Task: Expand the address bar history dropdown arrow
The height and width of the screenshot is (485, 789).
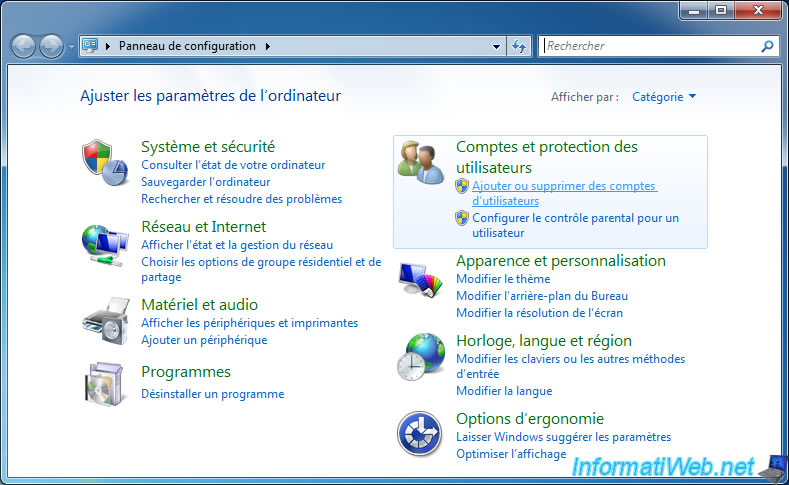Action: 497,47
